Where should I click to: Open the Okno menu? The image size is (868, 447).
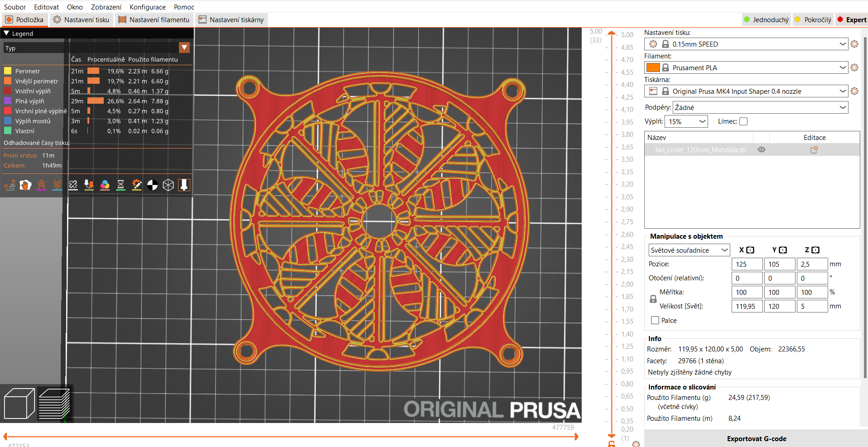[75, 7]
